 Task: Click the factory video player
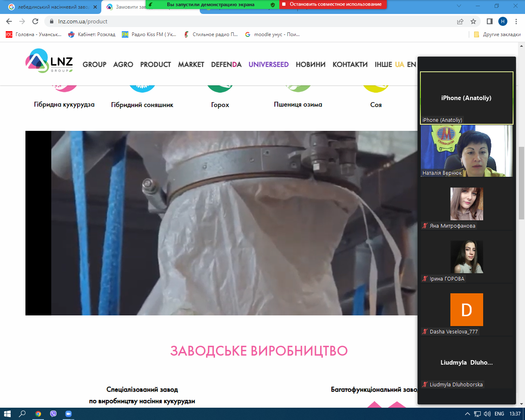point(221,223)
